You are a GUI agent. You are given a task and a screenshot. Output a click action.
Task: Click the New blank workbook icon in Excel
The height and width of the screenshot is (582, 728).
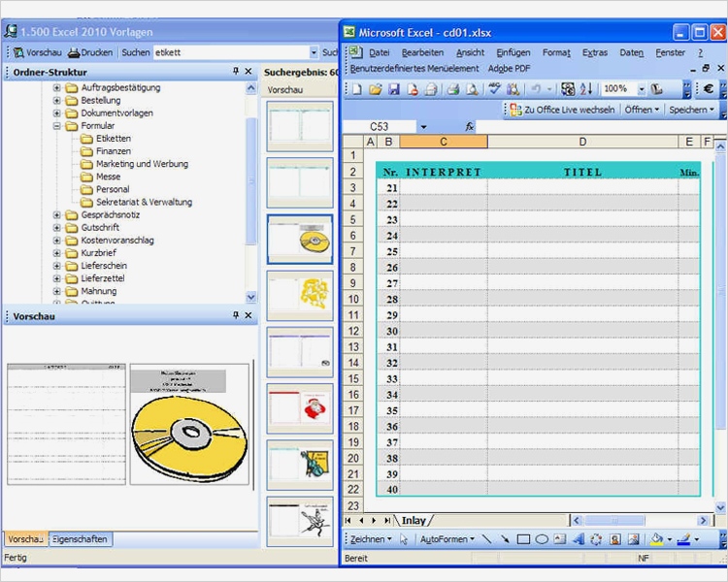(x=356, y=89)
